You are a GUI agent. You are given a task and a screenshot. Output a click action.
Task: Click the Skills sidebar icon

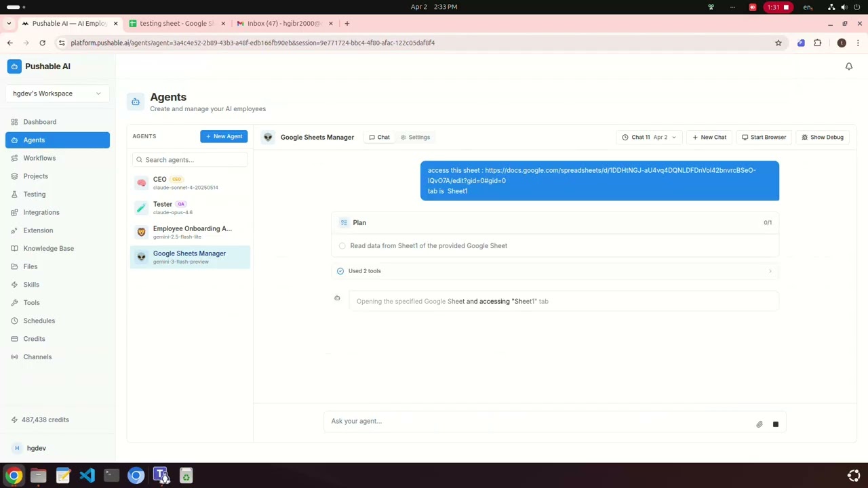coord(14,285)
